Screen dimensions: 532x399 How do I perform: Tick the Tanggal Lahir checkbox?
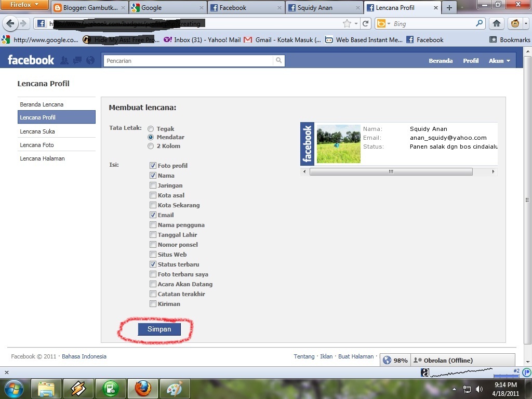(153, 234)
